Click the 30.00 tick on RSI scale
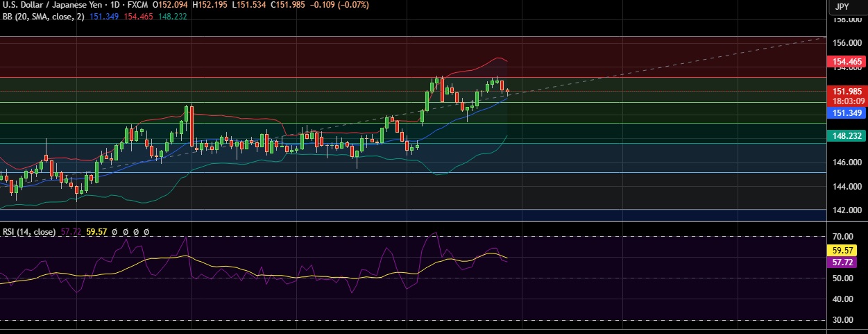 point(842,320)
